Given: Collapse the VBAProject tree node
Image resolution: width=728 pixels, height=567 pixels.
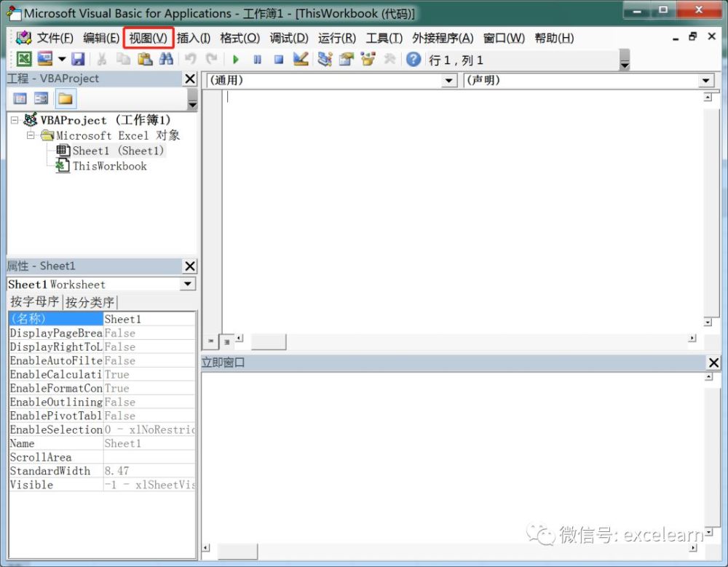Looking at the screenshot, I should pyautogui.click(x=15, y=120).
